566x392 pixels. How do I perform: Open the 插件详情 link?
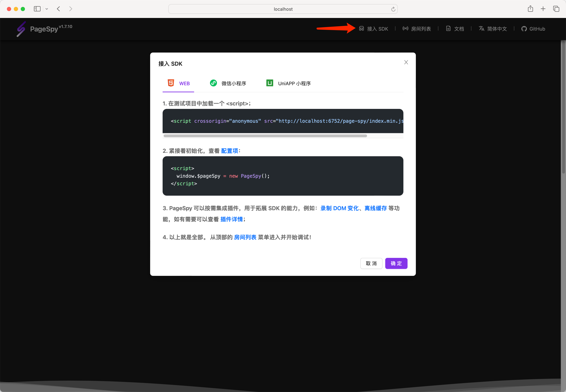(x=231, y=219)
